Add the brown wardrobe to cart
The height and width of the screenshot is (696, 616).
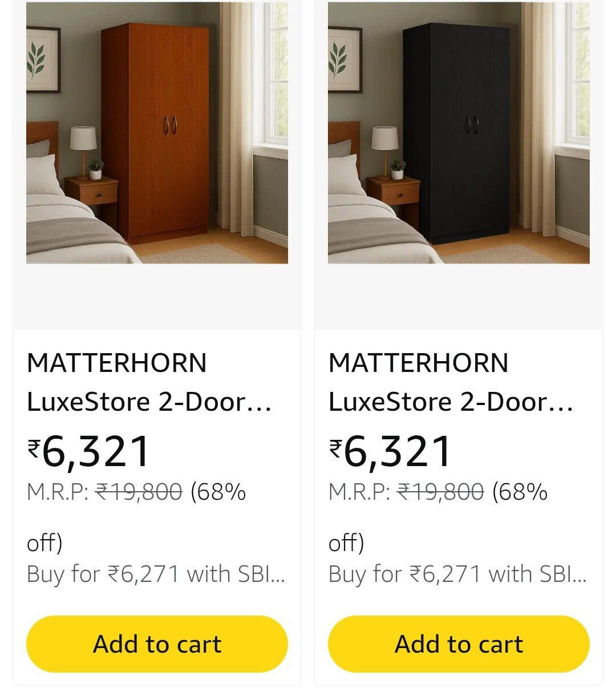(x=157, y=644)
